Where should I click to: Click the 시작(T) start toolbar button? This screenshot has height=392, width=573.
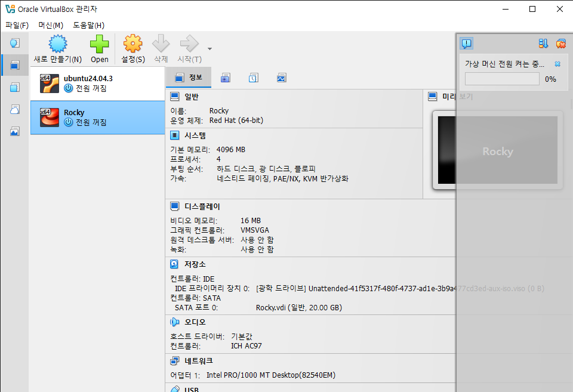[189, 49]
